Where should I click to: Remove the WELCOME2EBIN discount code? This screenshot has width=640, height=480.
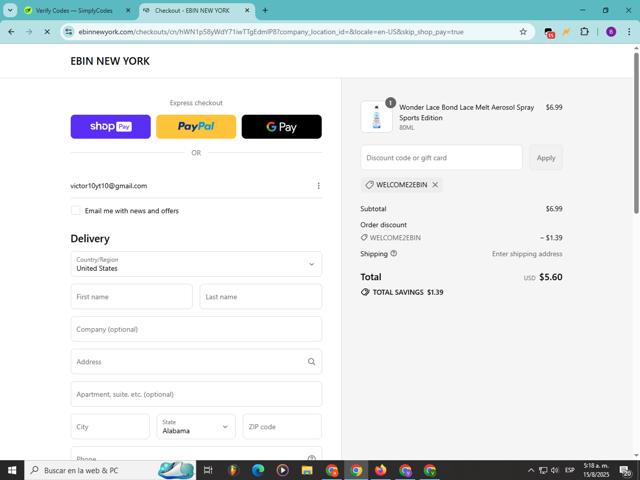(x=435, y=184)
